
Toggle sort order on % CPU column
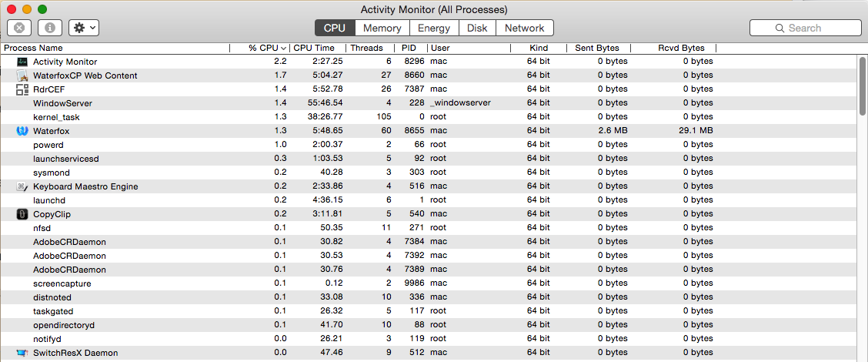point(259,49)
